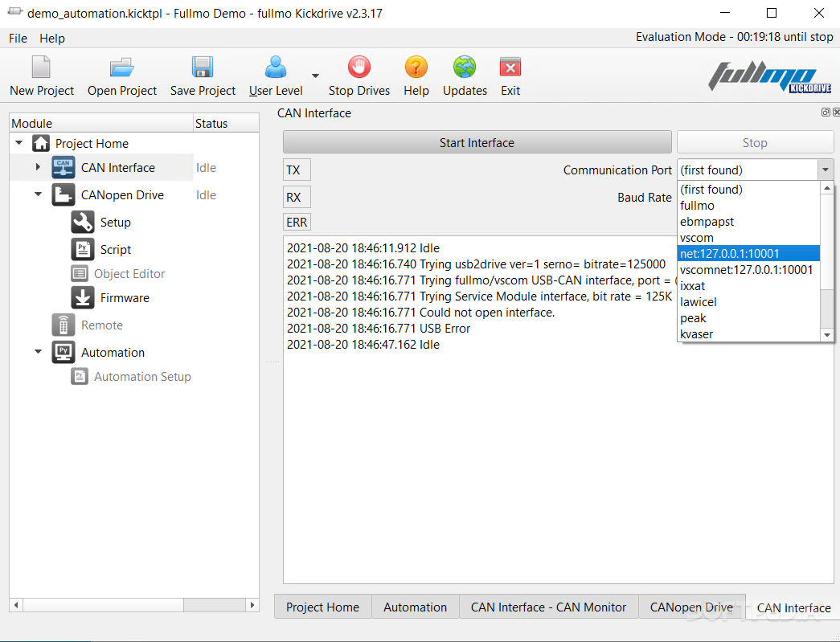Click the RX indicator button

297,197
